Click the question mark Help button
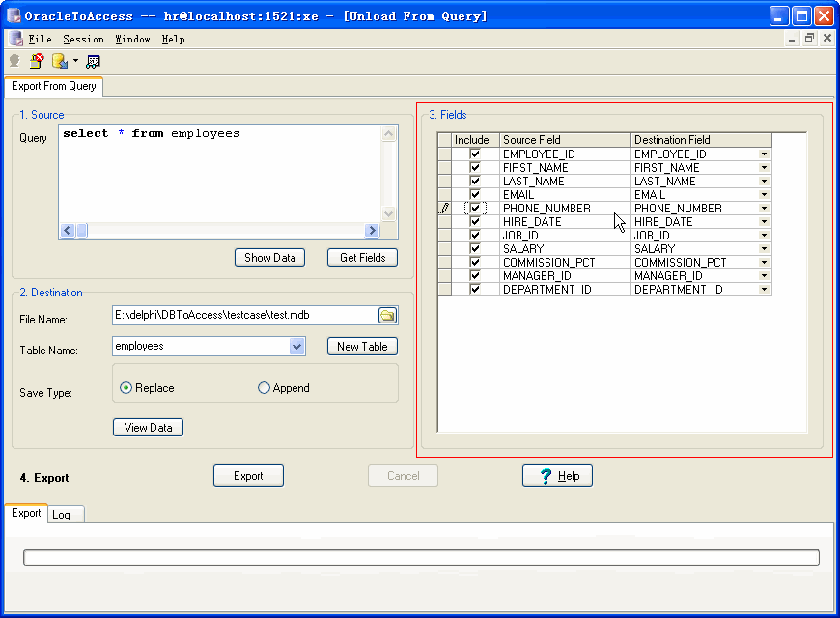Viewport: 840px width, 618px height. pos(557,476)
